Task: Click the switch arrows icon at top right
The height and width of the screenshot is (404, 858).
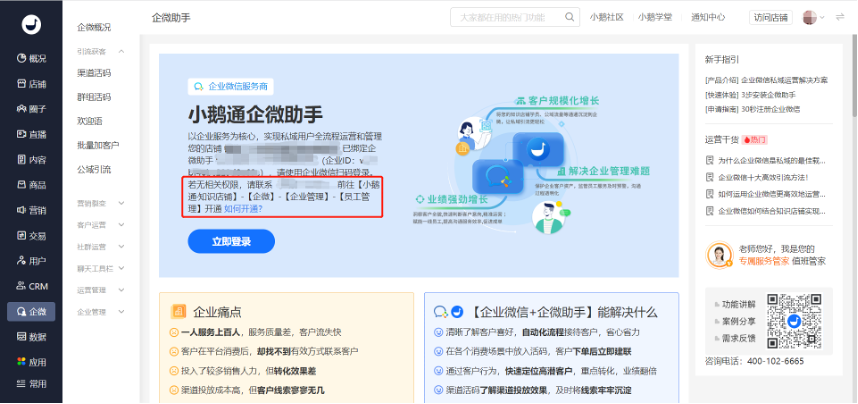Action: [840, 18]
